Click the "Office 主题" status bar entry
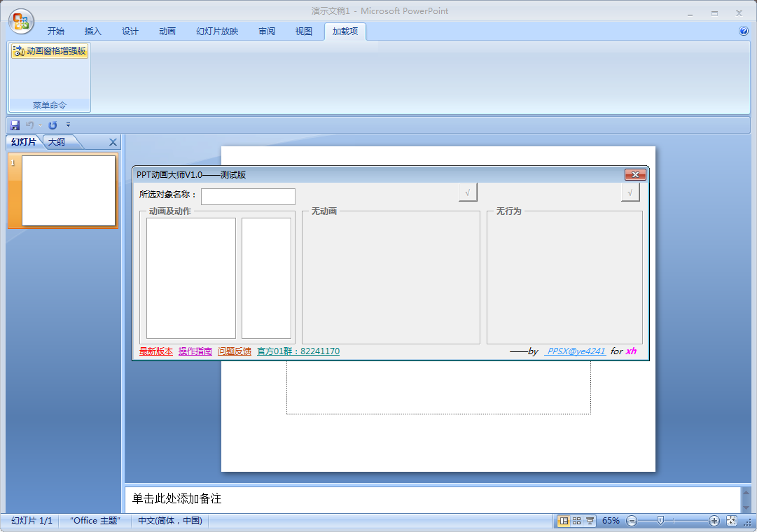The width and height of the screenshot is (757, 532). tap(95, 521)
